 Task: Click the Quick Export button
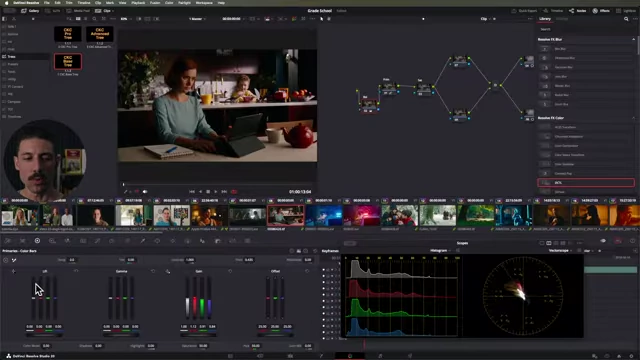524,11
